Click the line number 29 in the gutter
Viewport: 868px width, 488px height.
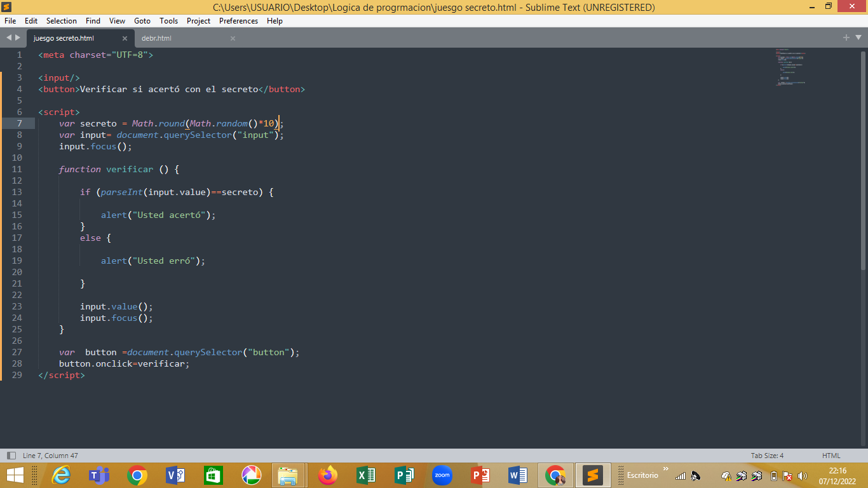tap(17, 375)
